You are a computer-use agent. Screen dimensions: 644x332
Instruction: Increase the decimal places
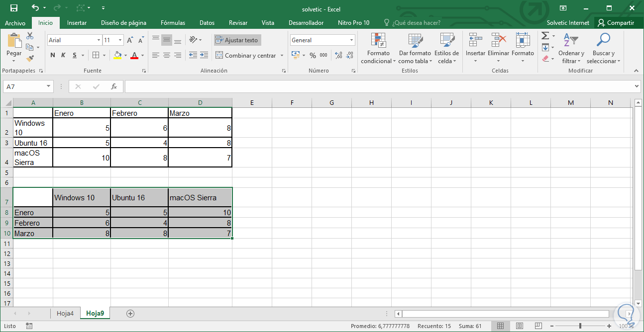[x=339, y=55]
